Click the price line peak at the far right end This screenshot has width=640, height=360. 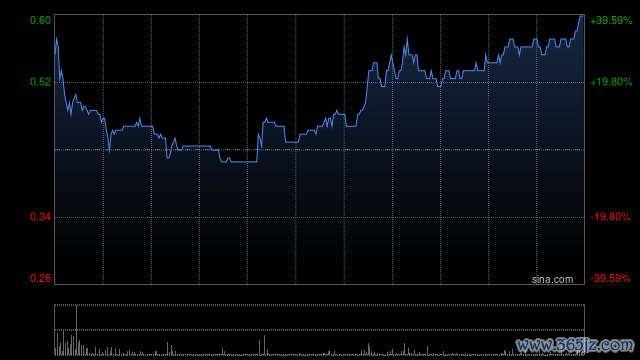[581, 16]
